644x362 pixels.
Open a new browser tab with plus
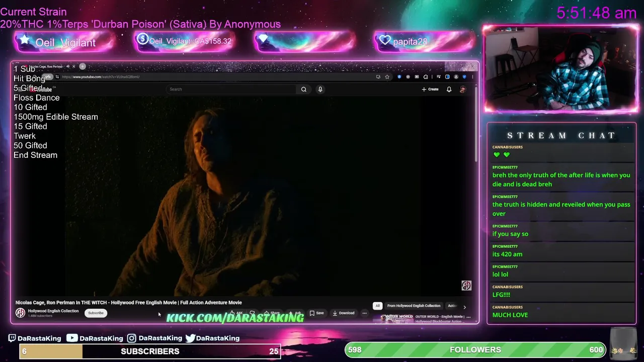(83, 66)
